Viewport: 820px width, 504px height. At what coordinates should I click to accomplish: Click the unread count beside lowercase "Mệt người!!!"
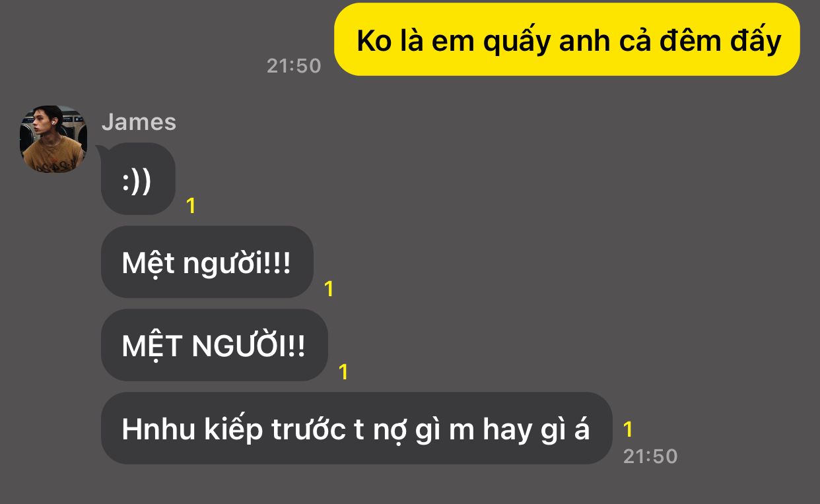point(329,289)
